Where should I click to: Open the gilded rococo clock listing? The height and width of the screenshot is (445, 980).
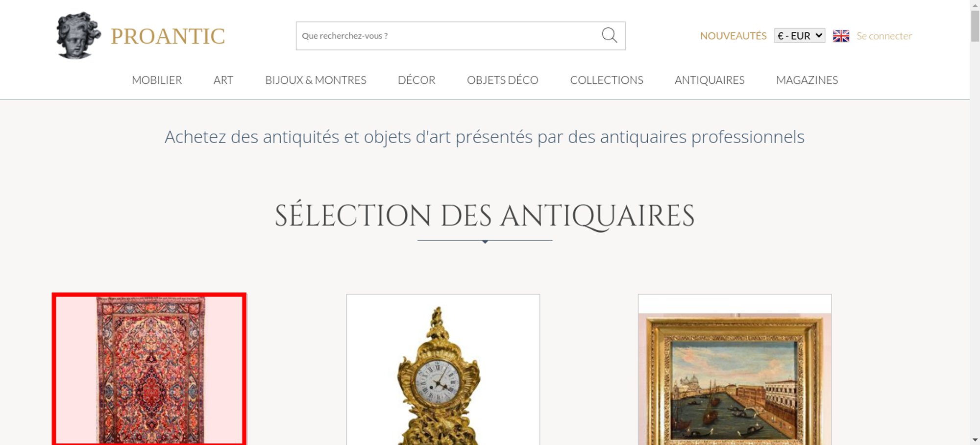pyautogui.click(x=443, y=370)
